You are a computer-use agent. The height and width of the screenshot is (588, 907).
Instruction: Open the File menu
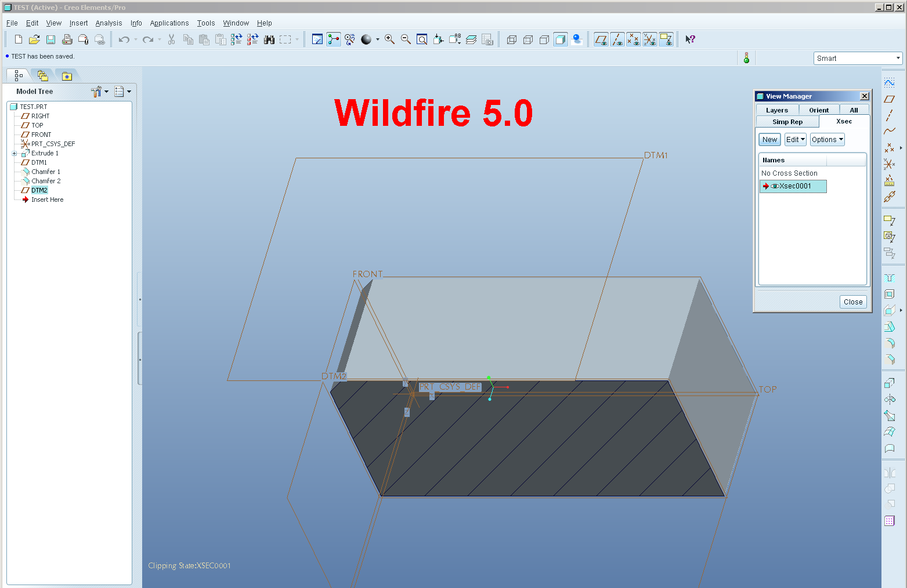point(12,23)
